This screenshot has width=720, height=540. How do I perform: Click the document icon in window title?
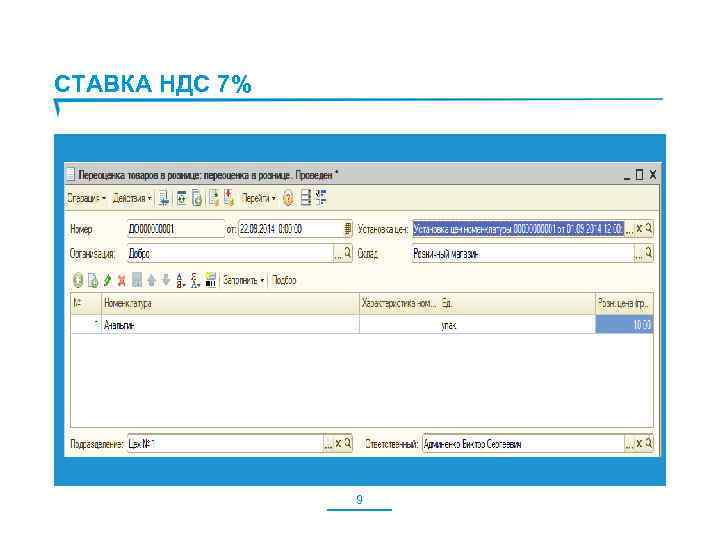(x=71, y=175)
